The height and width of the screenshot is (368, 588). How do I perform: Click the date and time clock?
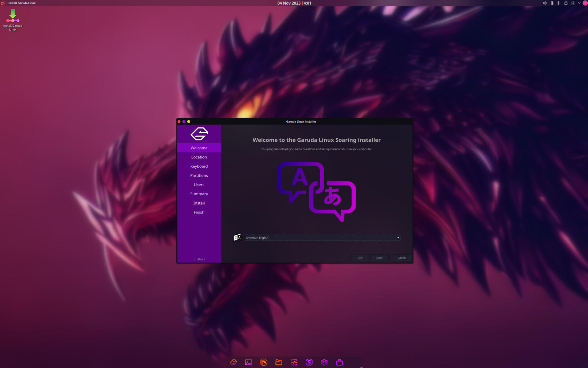click(294, 3)
